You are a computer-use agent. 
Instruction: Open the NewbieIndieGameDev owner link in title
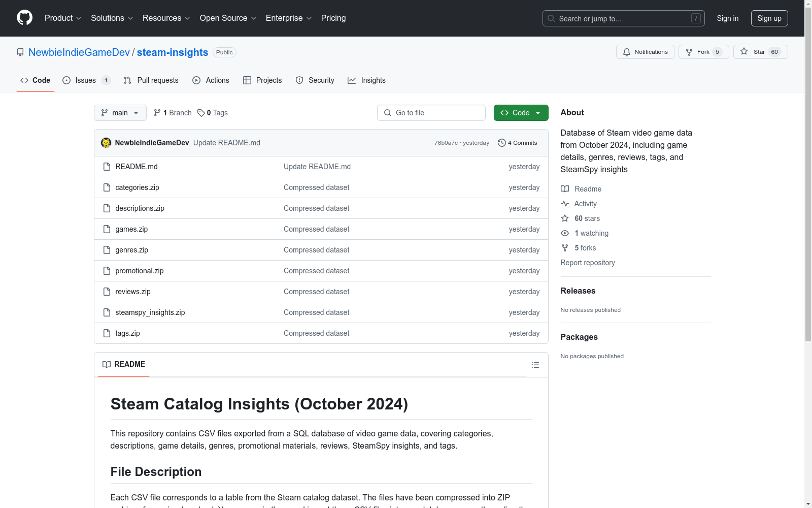tap(79, 52)
